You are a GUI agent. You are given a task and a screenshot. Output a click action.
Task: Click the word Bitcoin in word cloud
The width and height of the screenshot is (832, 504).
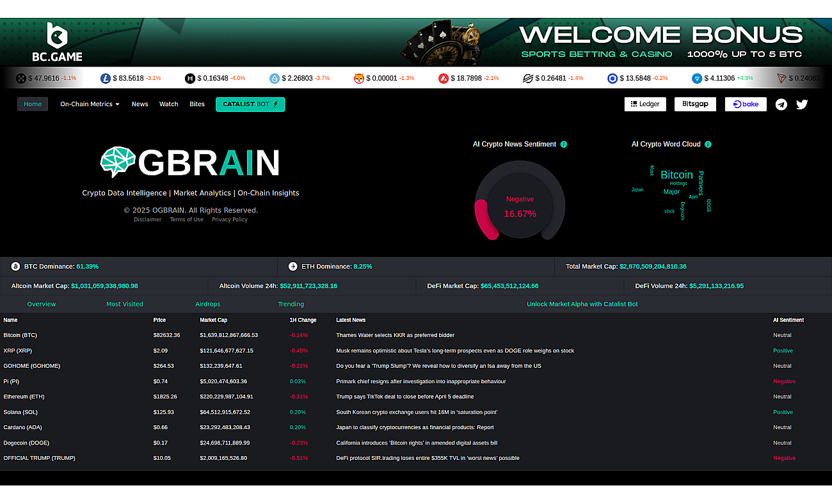point(676,175)
